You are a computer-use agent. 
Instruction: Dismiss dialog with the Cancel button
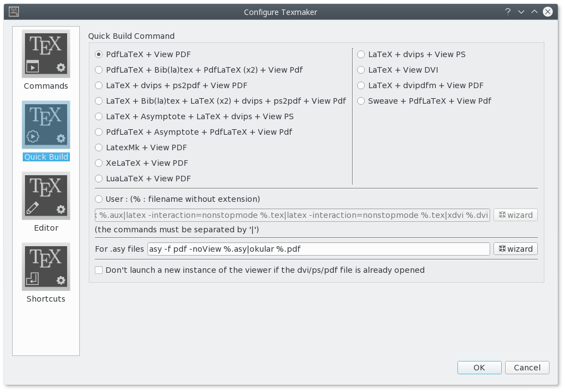[527, 368]
